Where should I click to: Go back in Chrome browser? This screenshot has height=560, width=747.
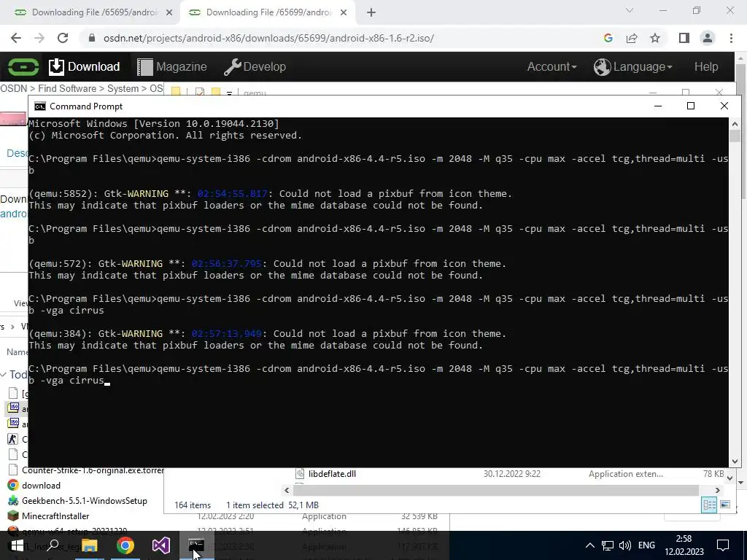[x=16, y=38]
